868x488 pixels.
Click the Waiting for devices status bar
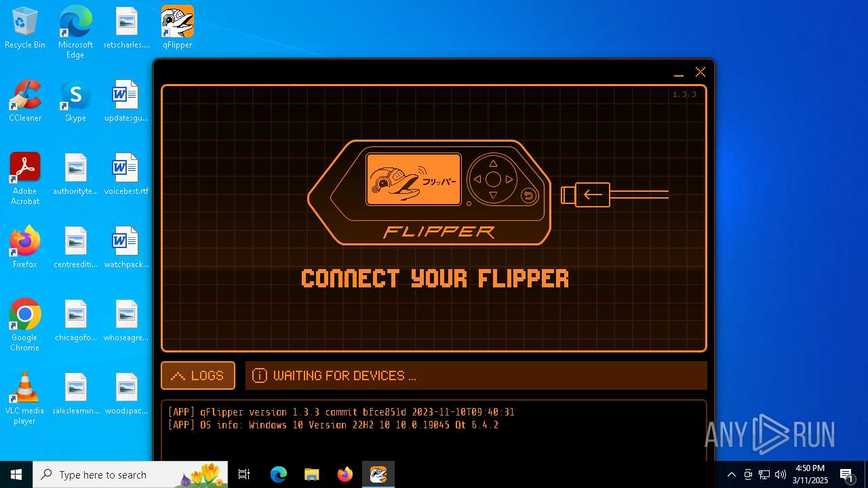[x=476, y=375]
